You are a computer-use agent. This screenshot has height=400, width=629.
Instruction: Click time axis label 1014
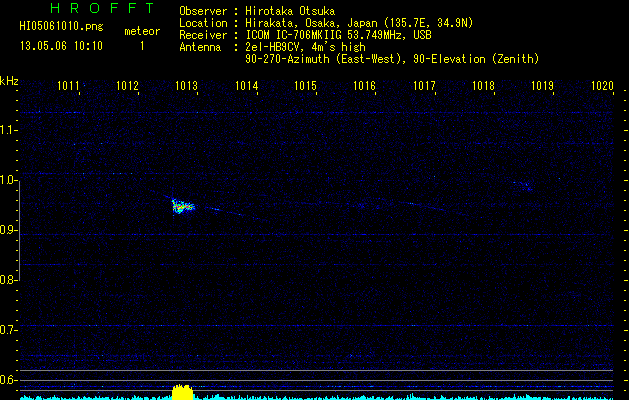pyautogui.click(x=246, y=85)
